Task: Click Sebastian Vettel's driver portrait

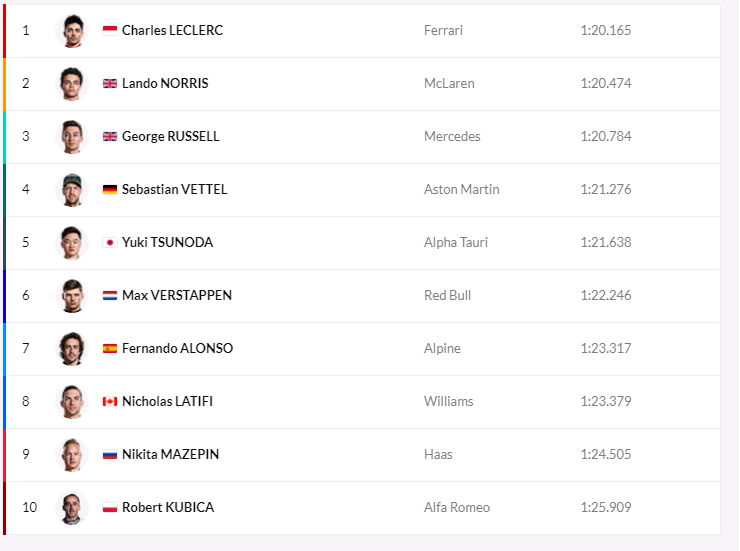Action: coord(72,190)
